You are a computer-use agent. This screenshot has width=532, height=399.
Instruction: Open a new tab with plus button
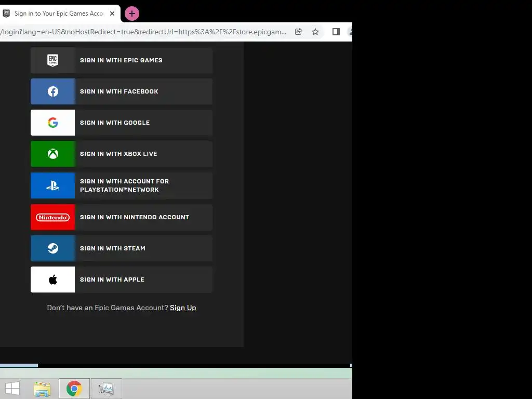132,14
